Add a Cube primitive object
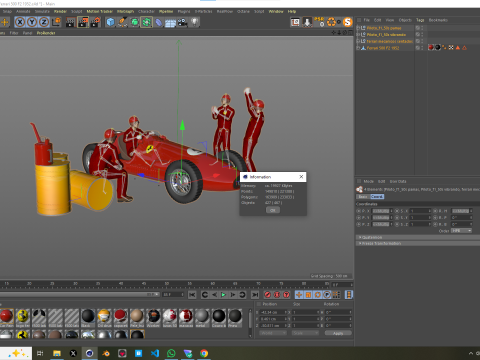This screenshot has width=480, height=360. (x=110, y=22)
